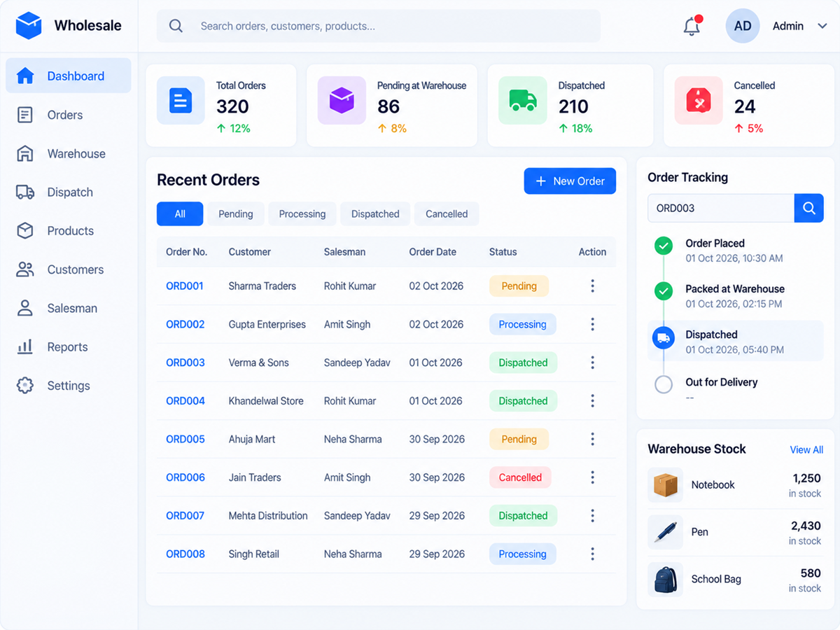Open order ORD008 link

tap(185, 554)
